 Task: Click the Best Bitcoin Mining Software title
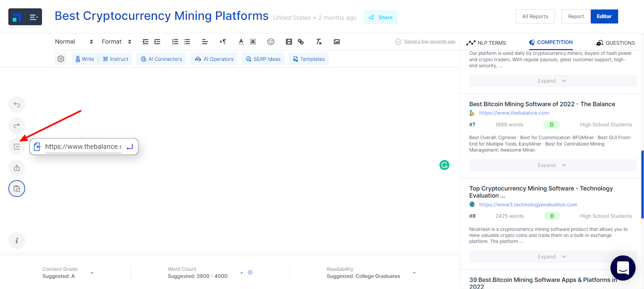click(x=542, y=104)
